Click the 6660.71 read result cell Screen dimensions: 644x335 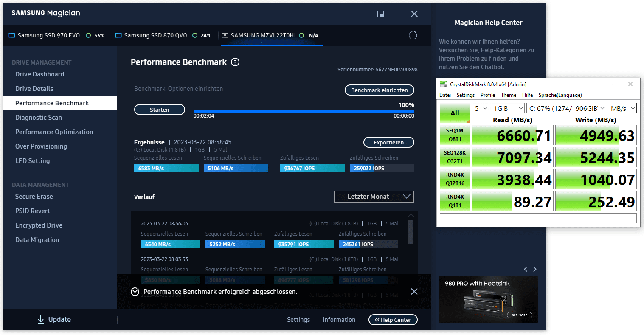[512, 135]
